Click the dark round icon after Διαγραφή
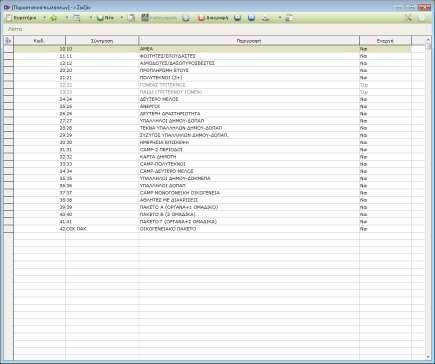This screenshot has width=435, height=364. pos(237,18)
